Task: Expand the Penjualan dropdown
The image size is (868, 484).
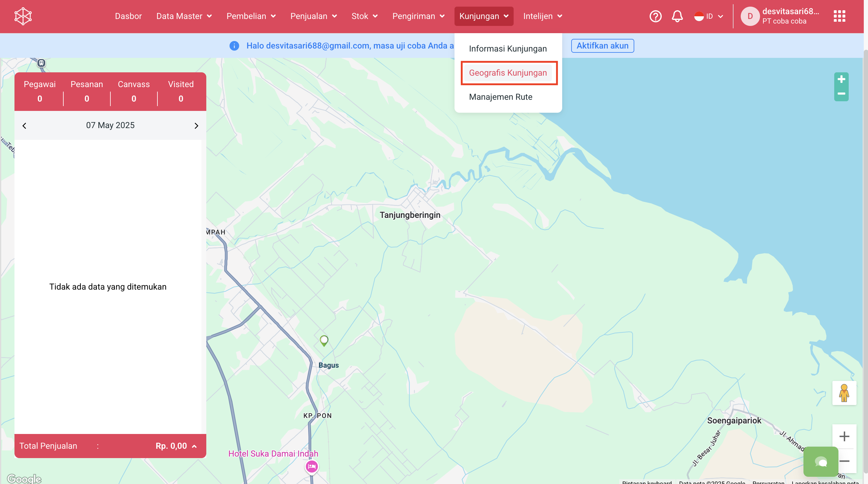Action: click(x=313, y=16)
